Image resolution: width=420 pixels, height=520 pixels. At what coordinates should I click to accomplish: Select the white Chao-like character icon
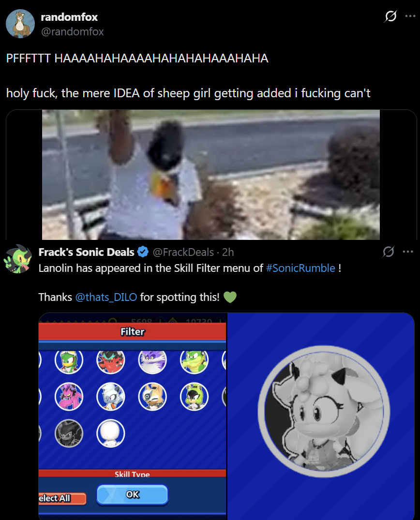point(110,433)
